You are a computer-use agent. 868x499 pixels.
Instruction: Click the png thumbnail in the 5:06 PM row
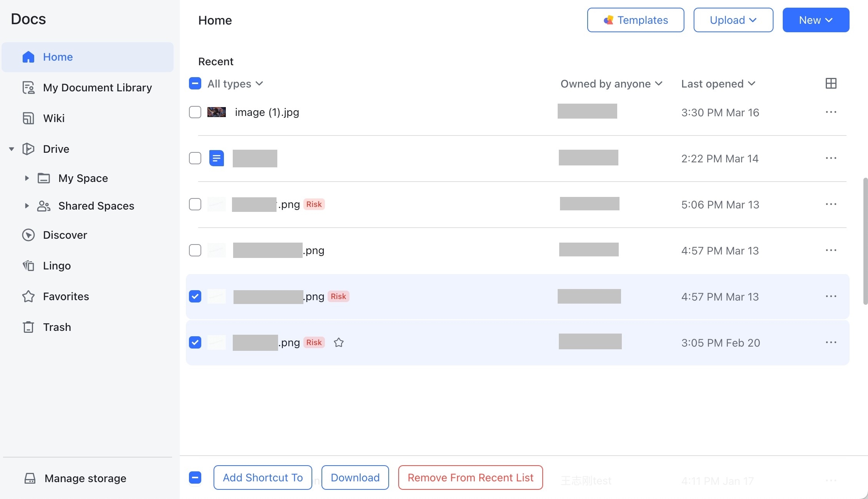(217, 204)
